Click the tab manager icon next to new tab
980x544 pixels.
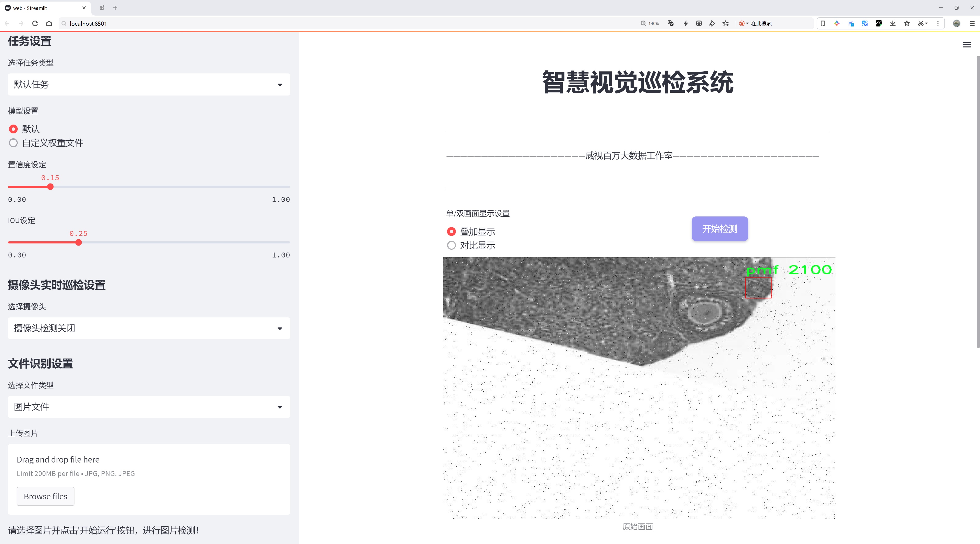101,8
